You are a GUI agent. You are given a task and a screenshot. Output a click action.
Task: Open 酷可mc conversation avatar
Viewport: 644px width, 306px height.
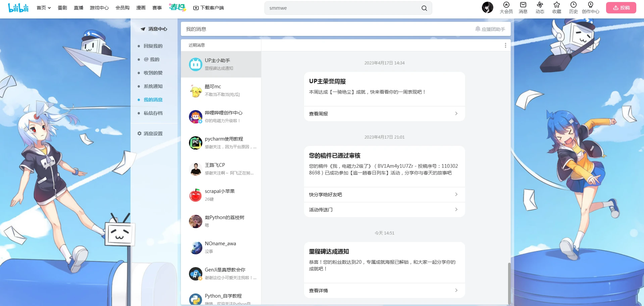click(x=195, y=91)
